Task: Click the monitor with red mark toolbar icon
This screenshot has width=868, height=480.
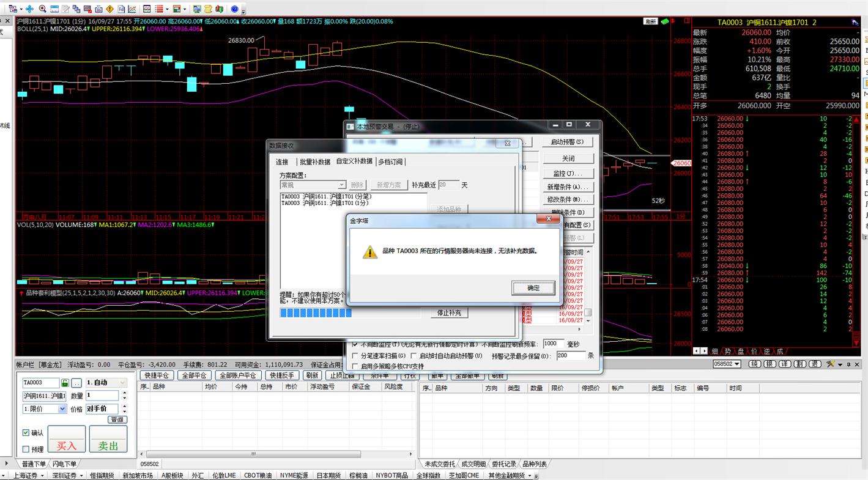Action: click(87, 9)
